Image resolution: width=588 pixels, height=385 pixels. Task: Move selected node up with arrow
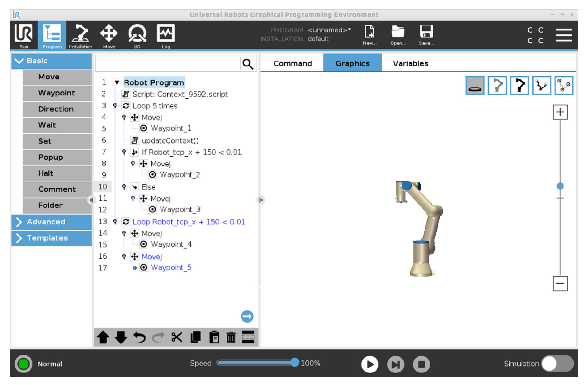pos(103,337)
